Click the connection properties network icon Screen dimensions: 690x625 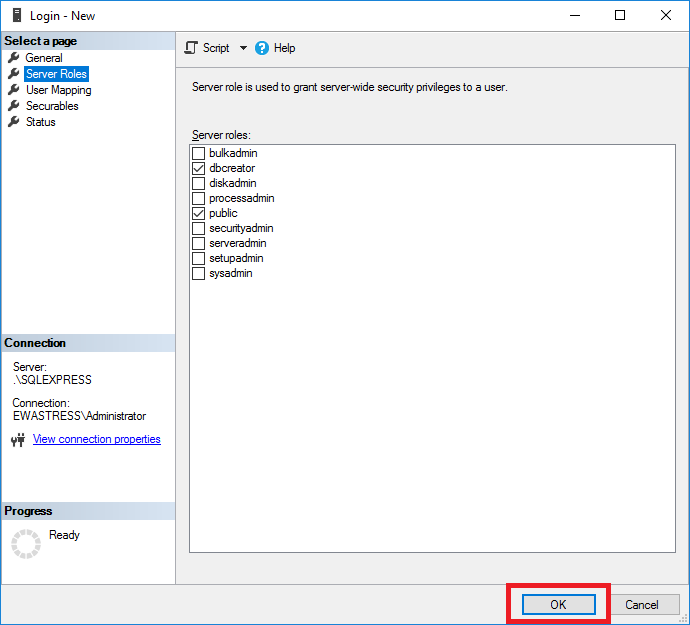[18, 440]
